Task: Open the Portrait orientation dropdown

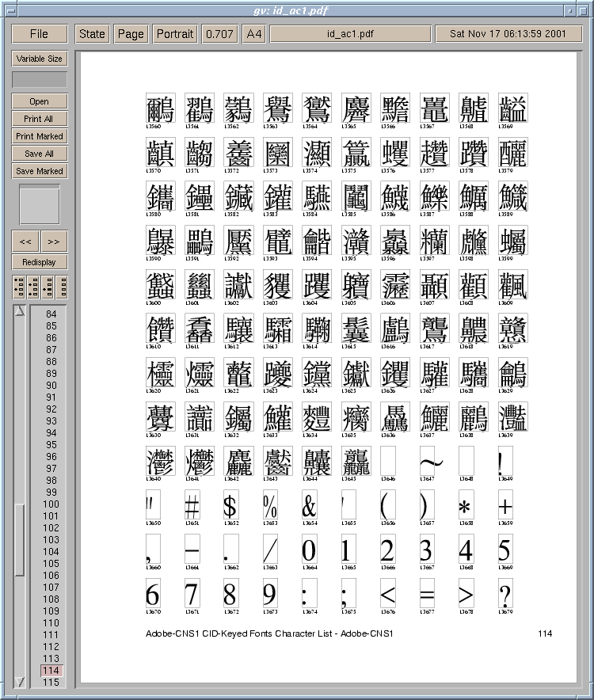Action: pyautogui.click(x=175, y=34)
